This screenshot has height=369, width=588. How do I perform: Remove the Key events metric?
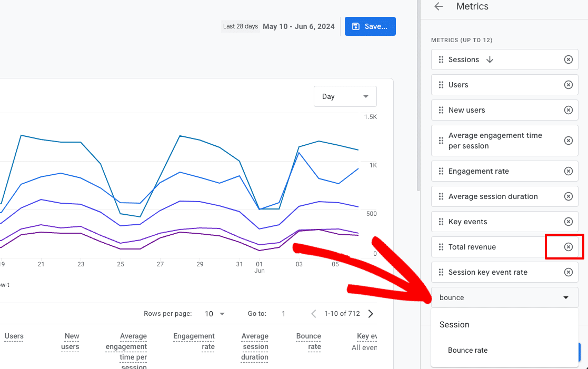coord(568,222)
